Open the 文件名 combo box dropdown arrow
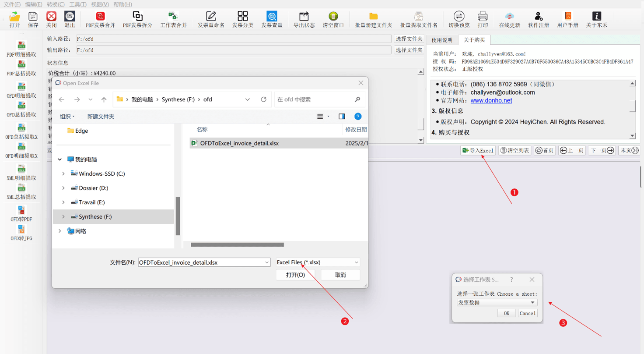 (x=267, y=262)
